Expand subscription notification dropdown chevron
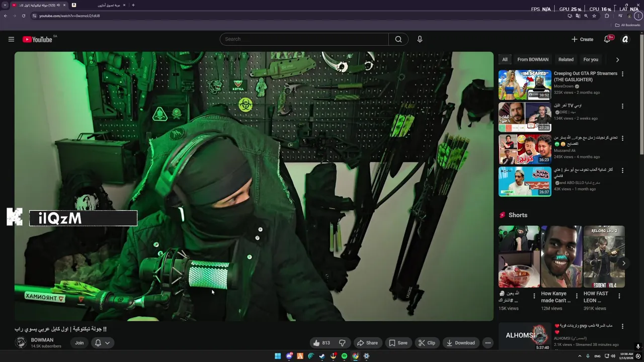The image size is (644, 362). [x=107, y=343]
